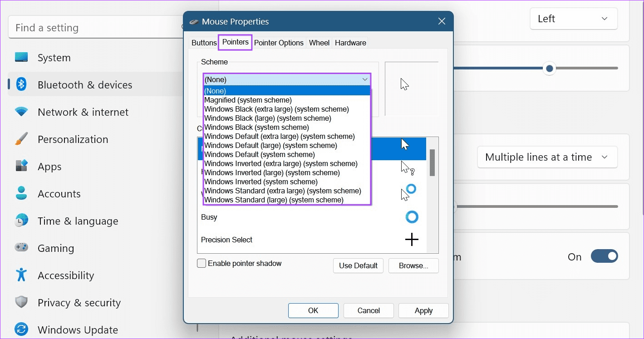Click the Bluetooth icon in the sidebar
The image size is (644, 339).
[x=21, y=84]
